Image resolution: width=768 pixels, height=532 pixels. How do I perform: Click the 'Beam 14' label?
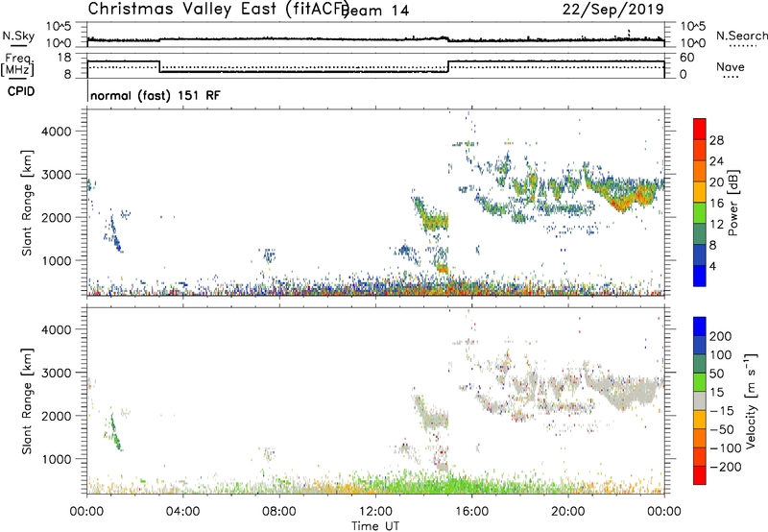(376, 11)
